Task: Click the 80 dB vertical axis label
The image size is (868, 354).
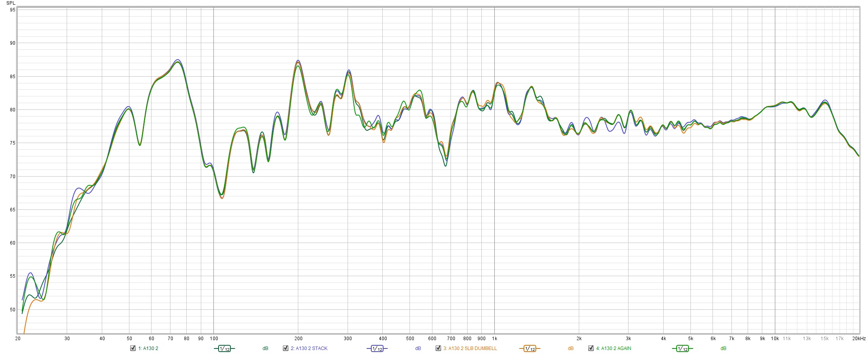Action: pos(13,110)
